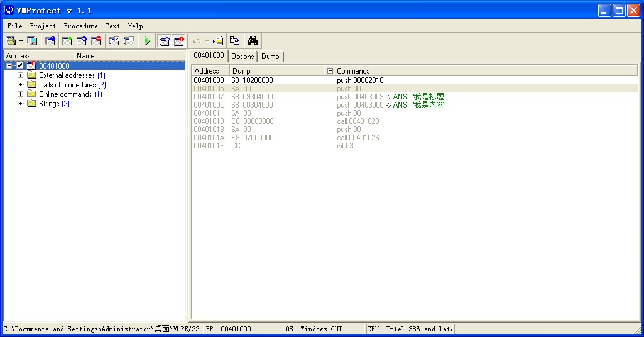Open the Text menu
Screen dimensions: 644x337
tap(112, 26)
